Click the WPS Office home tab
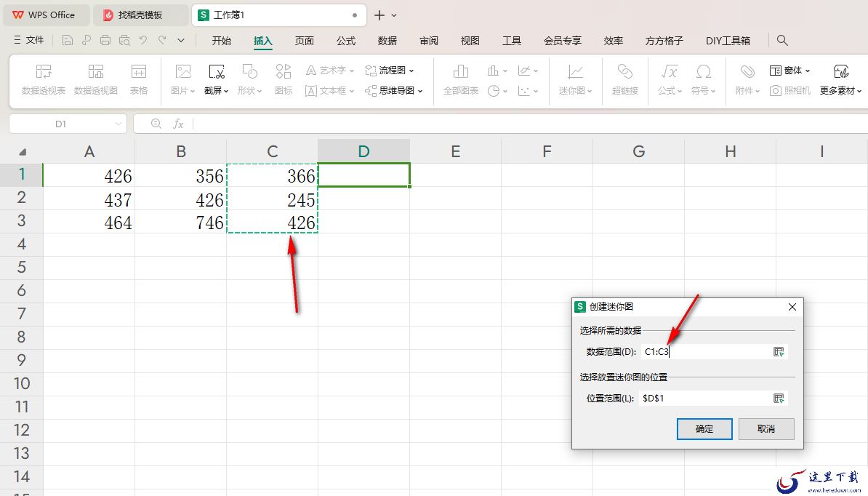The image size is (868, 496). tap(46, 15)
